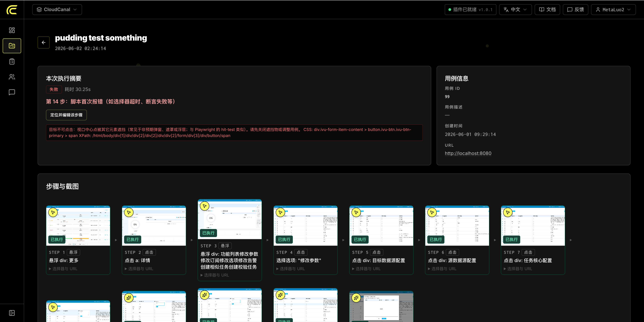Image resolution: width=644 pixels, height=322 pixels.
Task: Expand 选择器与 URL under Step 2
Action: [x=139, y=269]
